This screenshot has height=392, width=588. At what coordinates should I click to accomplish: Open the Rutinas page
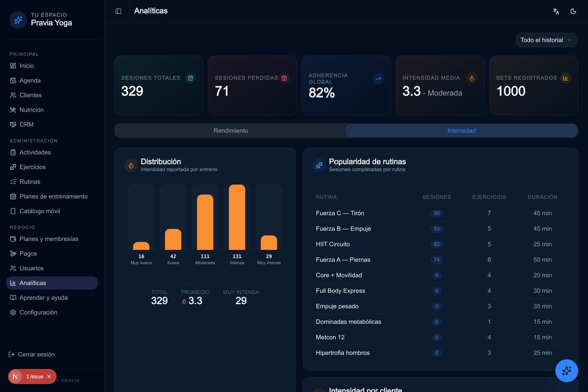tap(52, 182)
